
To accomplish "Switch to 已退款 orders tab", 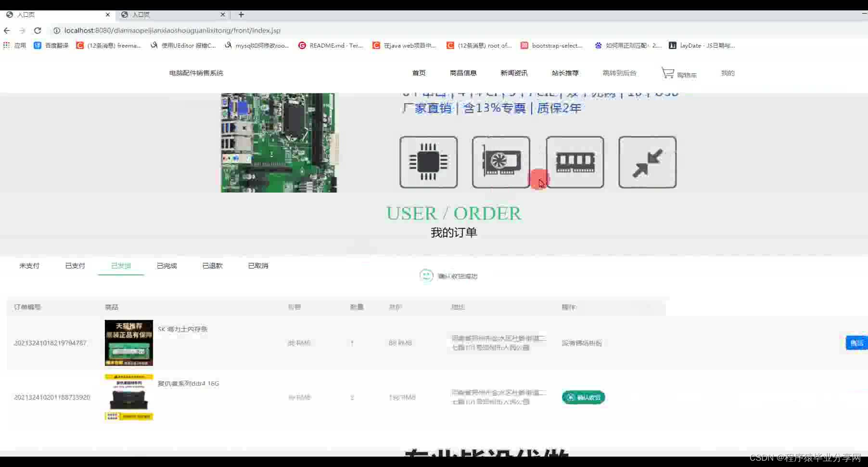I will [212, 266].
